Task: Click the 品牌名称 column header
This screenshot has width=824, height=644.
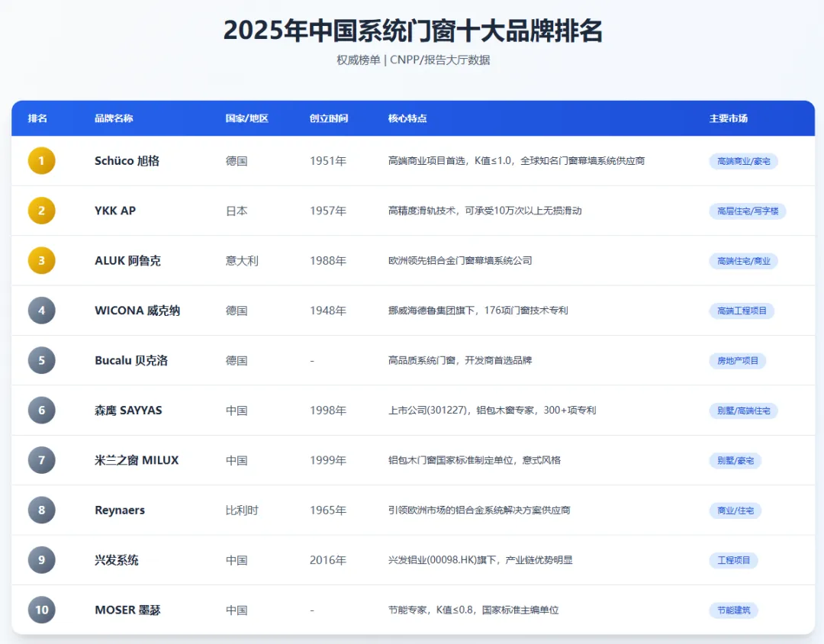Action: 114,119
